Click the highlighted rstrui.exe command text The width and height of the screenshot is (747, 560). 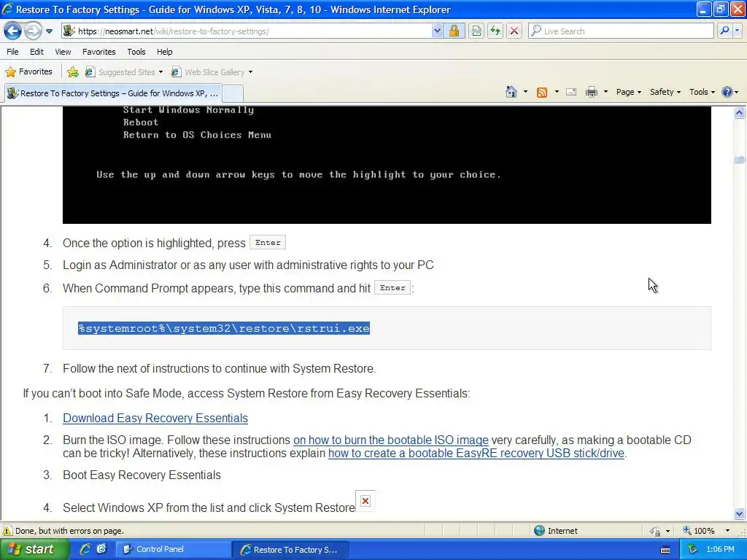[224, 328]
